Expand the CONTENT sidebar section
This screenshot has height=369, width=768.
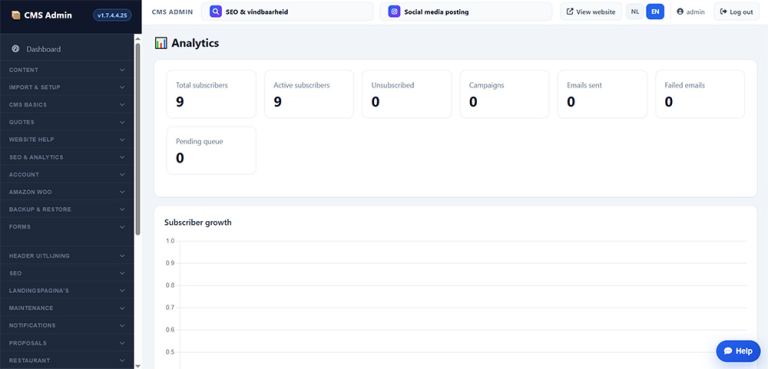[67, 70]
